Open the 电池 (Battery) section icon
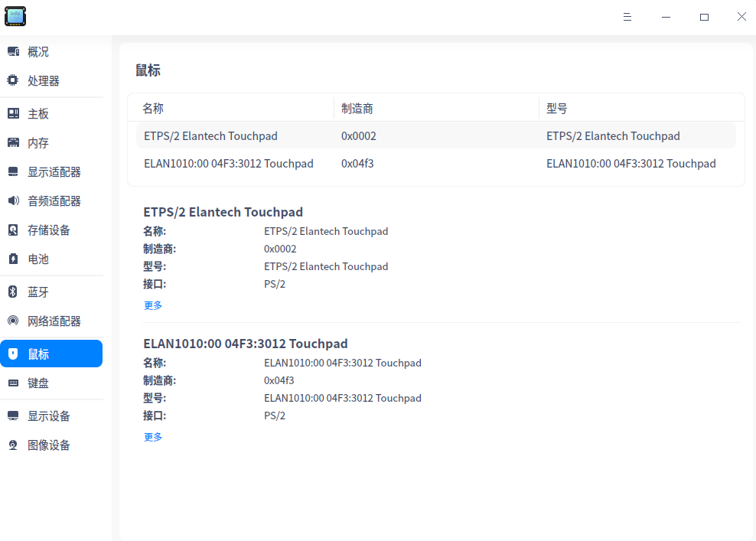 (12, 259)
